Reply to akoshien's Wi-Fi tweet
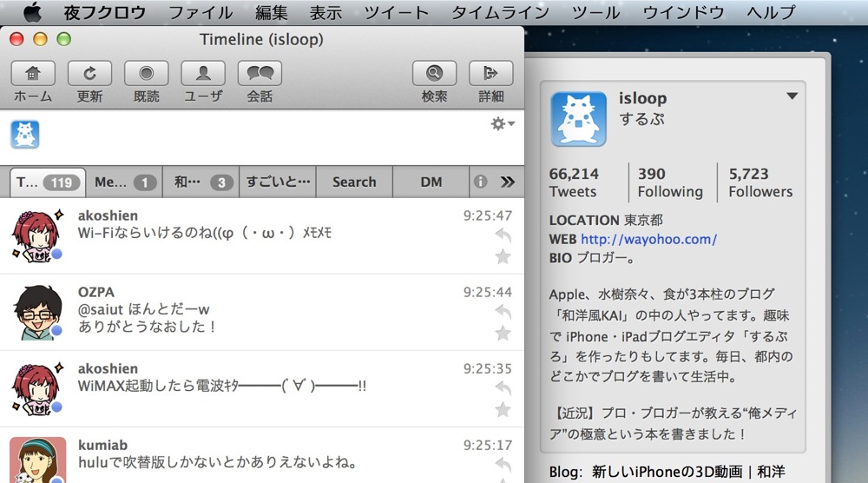This screenshot has height=483, width=868. click(x=503, y=235)
